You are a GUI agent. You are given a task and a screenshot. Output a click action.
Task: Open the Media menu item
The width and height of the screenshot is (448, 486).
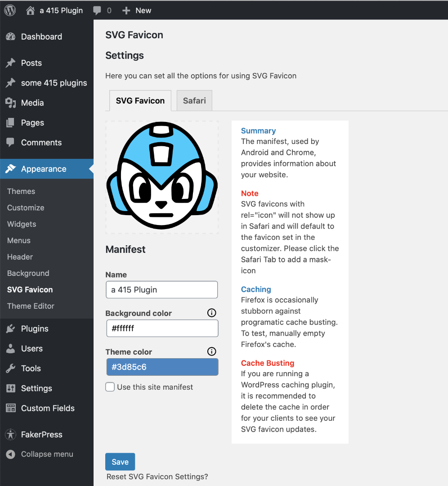[x=46, y=103]
